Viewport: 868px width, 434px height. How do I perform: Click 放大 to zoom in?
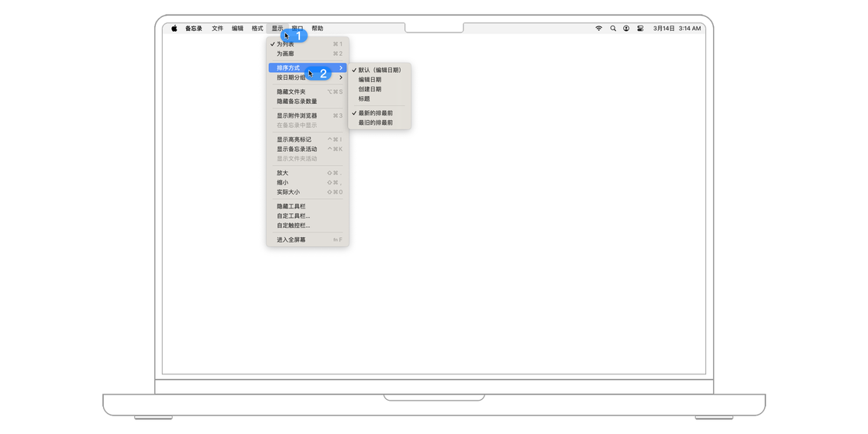[x=307, y=173]
